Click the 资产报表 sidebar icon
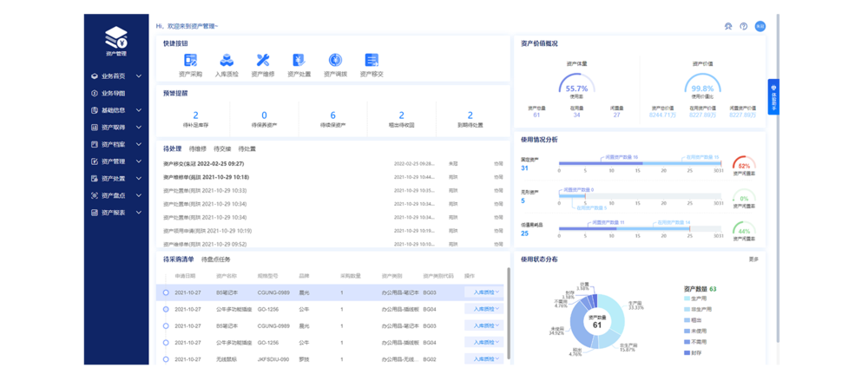The image size is (868, 381). (95, 212)
